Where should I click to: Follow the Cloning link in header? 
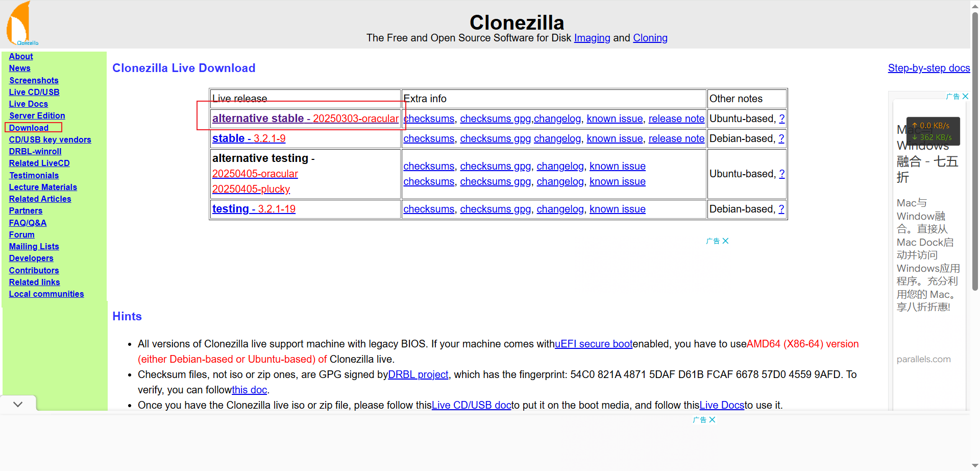click(650, 38)
